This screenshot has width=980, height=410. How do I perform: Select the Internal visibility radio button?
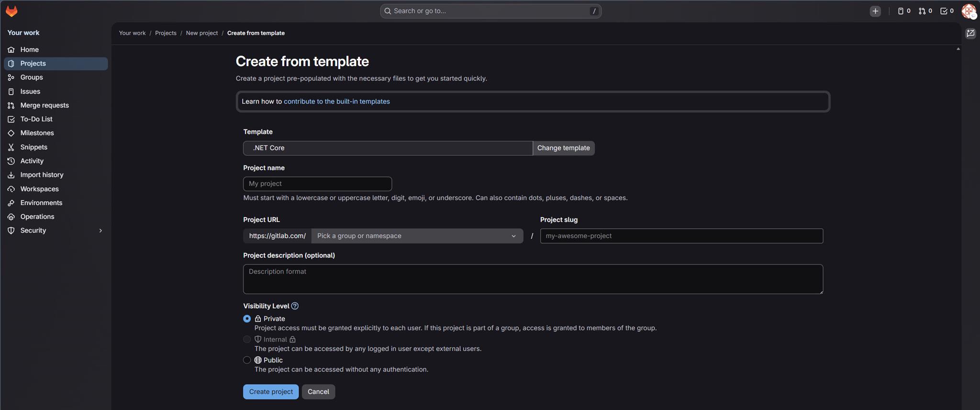[x=247, y=339]
